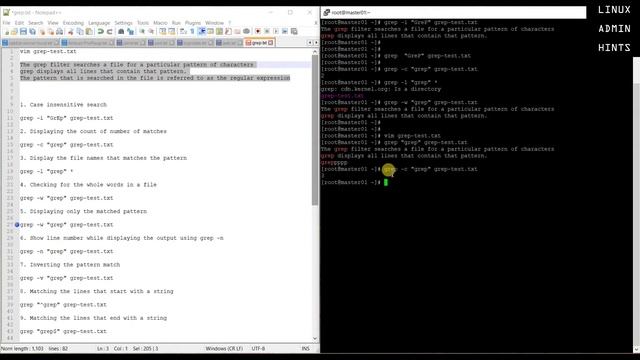Create a new file with the New toolbar icon
Image resolution: width=640 pixels, height=360 pixels.
point(7,31)
